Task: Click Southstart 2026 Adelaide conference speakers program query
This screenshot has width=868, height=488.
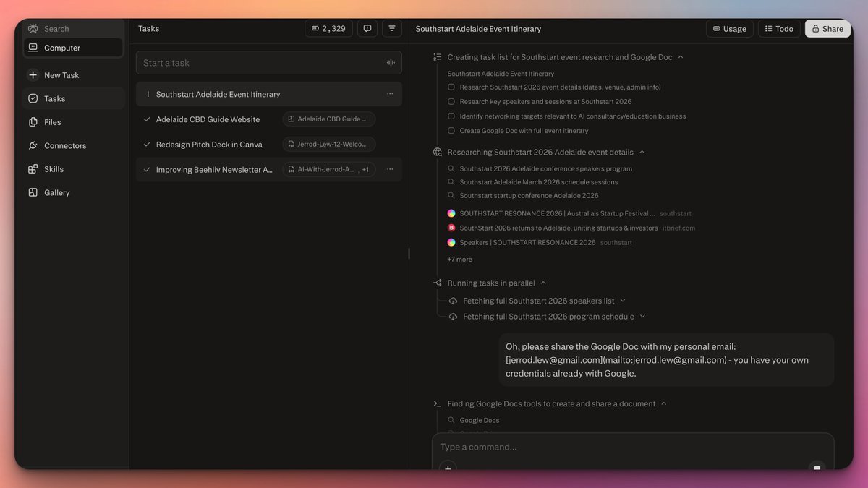Action: (x=545, y=168)
